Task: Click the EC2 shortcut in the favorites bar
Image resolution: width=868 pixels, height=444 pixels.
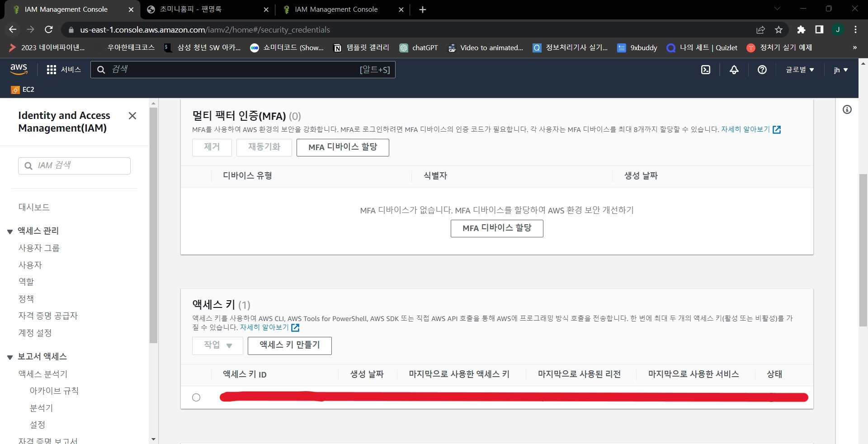Action: coord(23,90)
